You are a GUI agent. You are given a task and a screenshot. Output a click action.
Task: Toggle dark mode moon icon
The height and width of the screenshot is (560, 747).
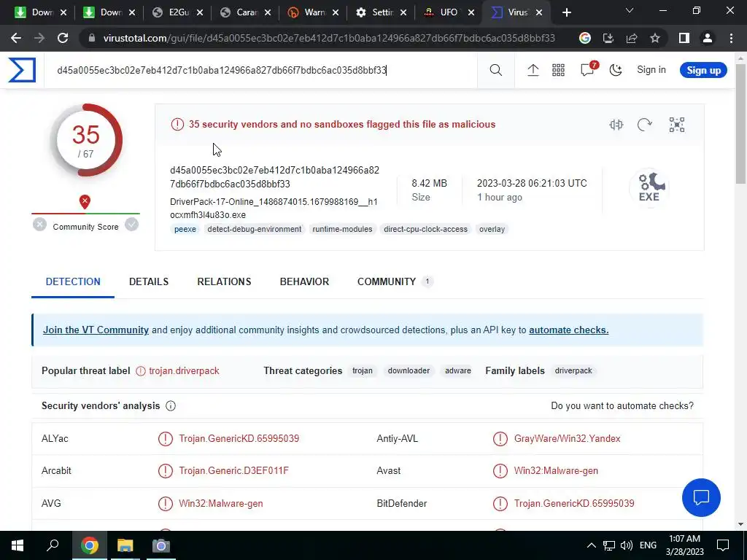point(616,70)
